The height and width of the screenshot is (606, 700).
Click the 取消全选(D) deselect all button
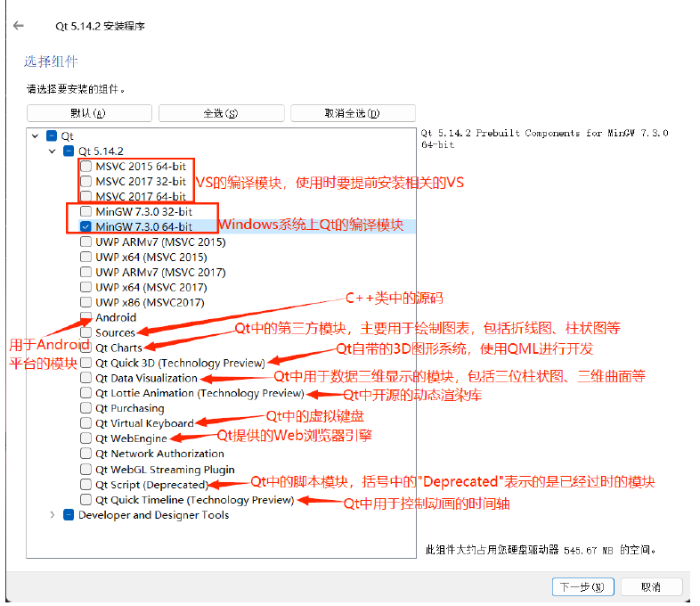[354, 113]
